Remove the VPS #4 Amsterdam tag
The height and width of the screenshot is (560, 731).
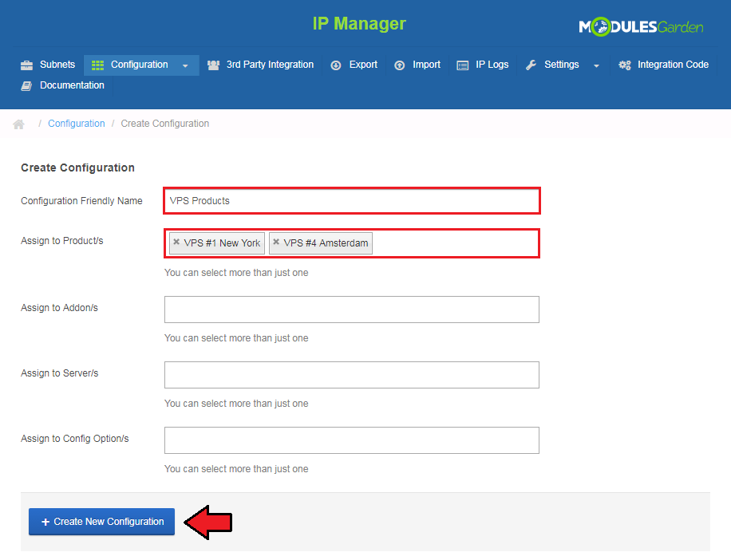coord(276,243)
